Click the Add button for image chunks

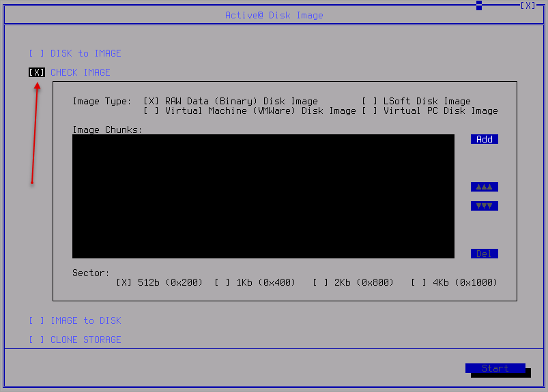pyautogui.click(x=485, y=139)
